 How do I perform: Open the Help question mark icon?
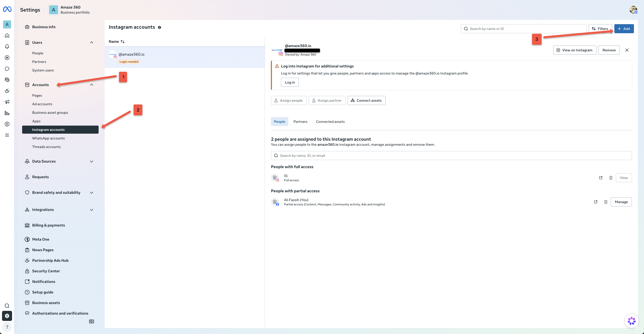coord(7,327)
